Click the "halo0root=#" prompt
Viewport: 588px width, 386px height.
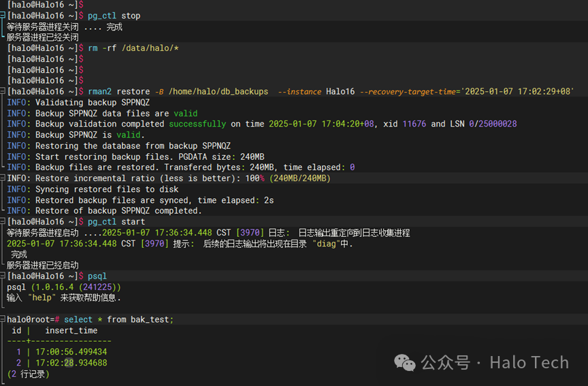pyautogui.click(x=33, y=319)
